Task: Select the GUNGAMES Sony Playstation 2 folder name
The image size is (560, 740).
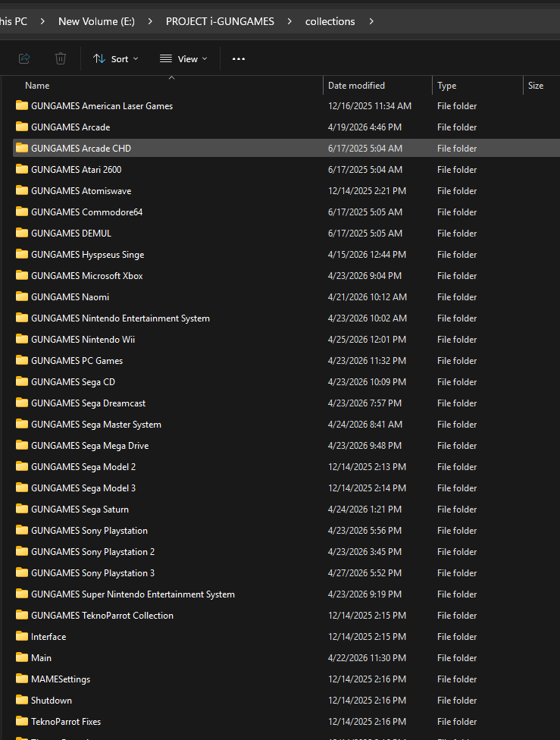Action: tap(93, 552)
